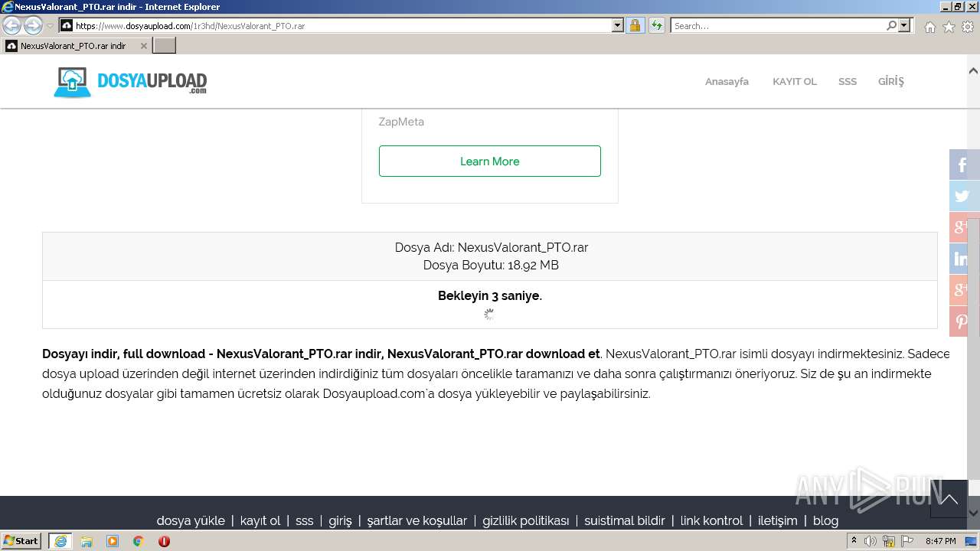Click footer iletişim link

778,520
